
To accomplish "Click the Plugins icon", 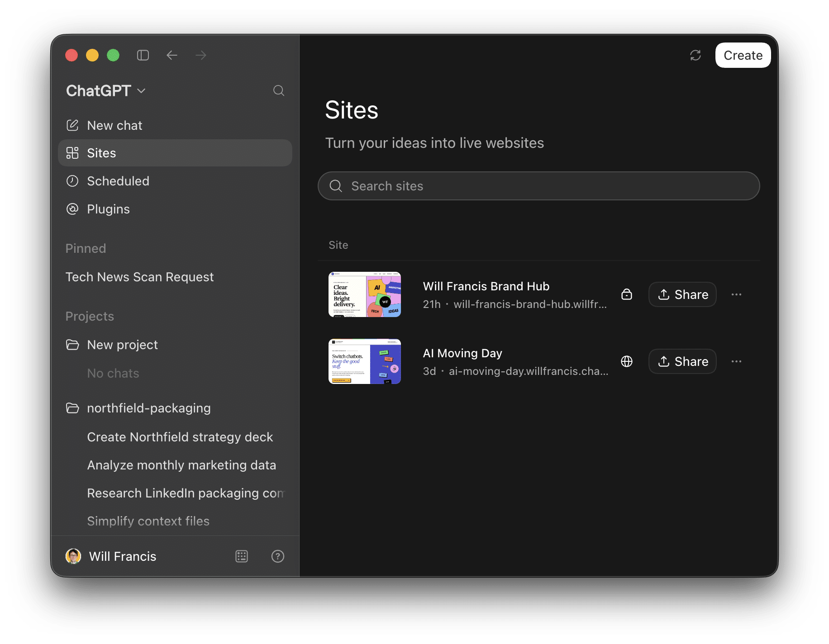I will pos(72,209).
